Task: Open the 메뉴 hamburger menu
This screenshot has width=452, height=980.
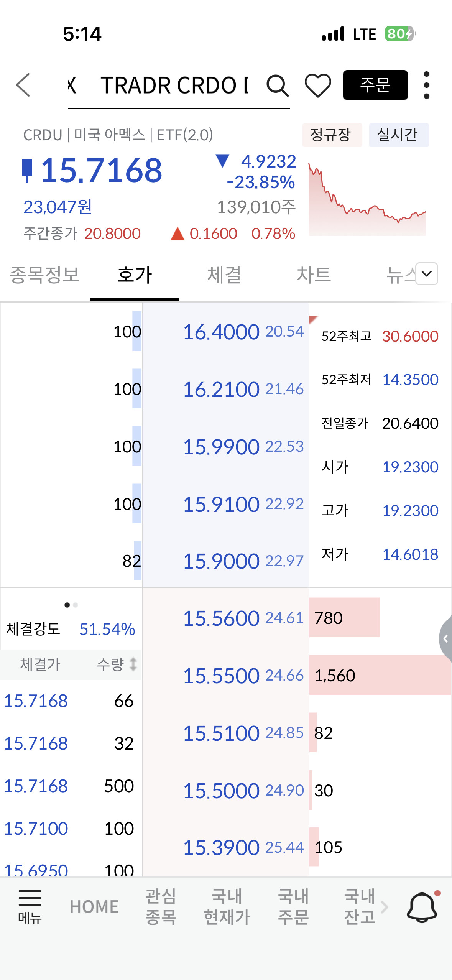Action: 30,906
